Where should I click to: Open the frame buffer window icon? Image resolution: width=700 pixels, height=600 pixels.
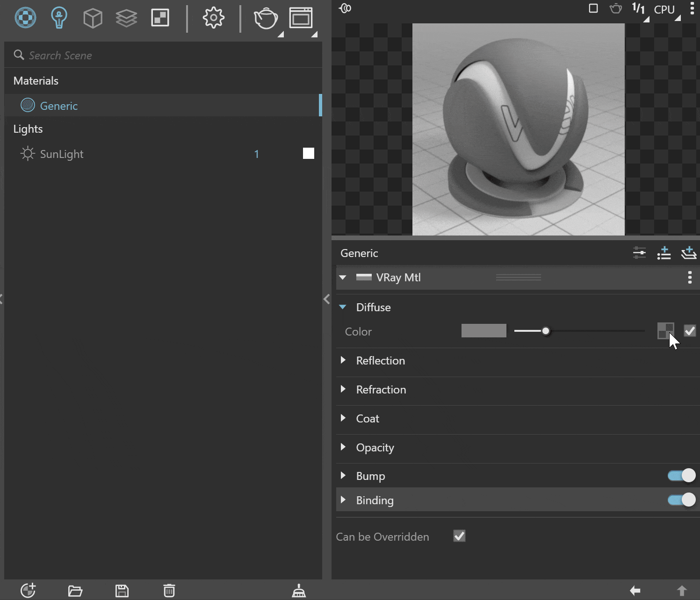(x=301, y=19)
